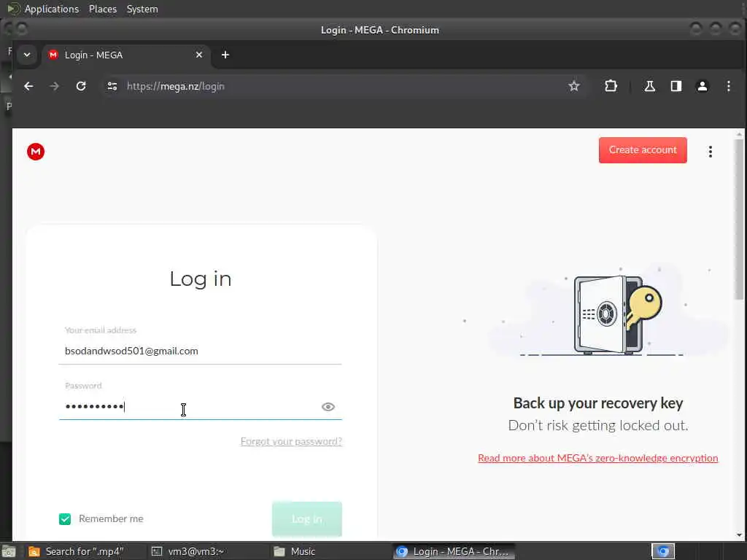Bookmark this page with the star
The width and height of the screenshot is (747, 560).
coord(574,86)
